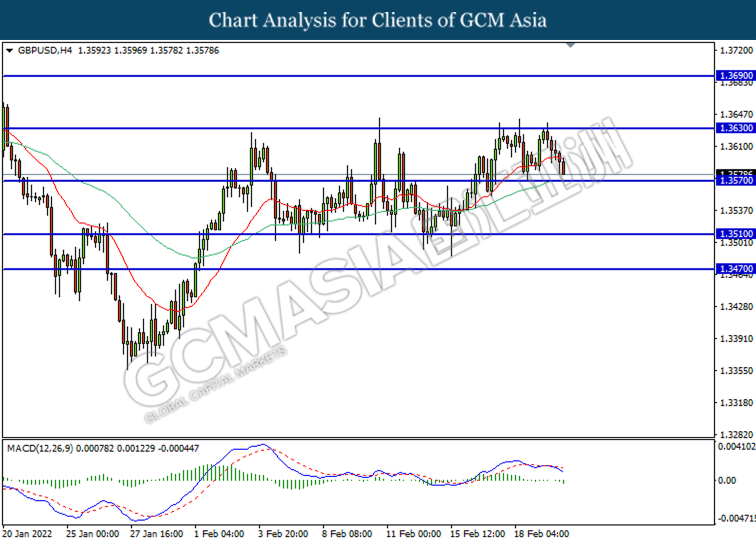Click the 15 Feb 12:00 time label

(477, 533)
